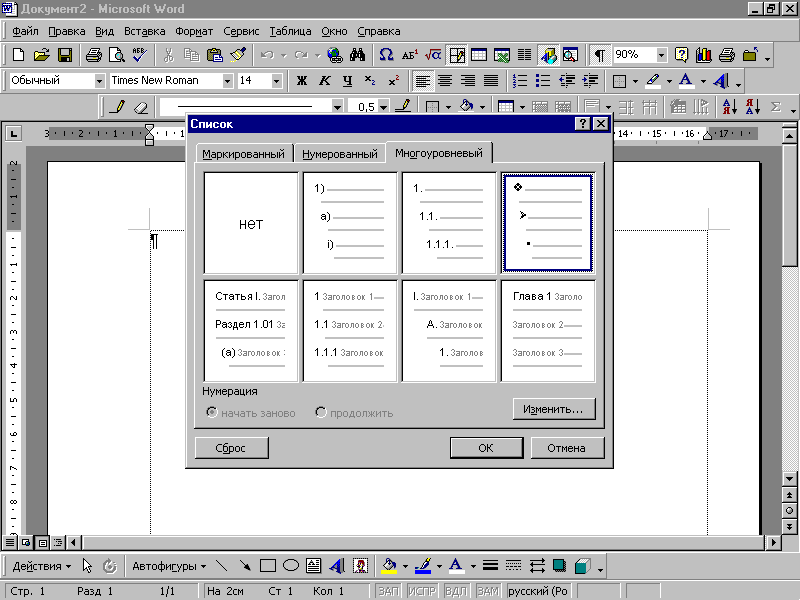Click highlight color marker on formatting toolbar
This screenshot has width=800, height=600.
click(x=653, y=81)
